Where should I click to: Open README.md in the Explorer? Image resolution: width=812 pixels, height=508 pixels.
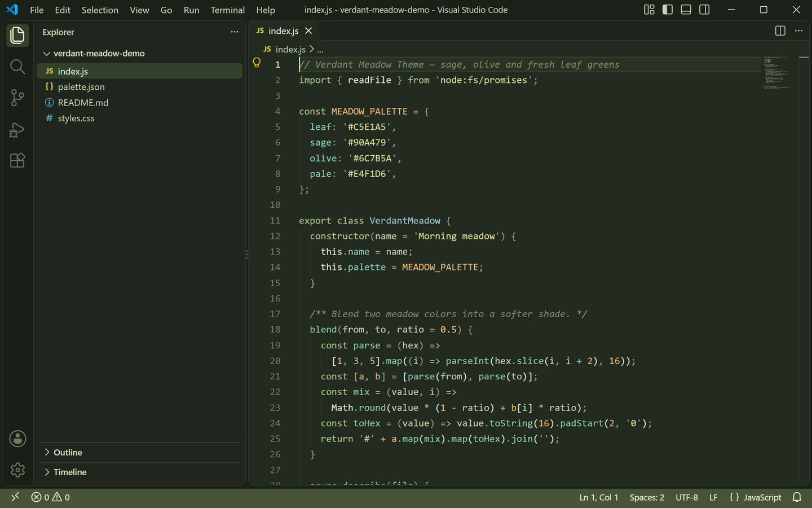point(140,103)
